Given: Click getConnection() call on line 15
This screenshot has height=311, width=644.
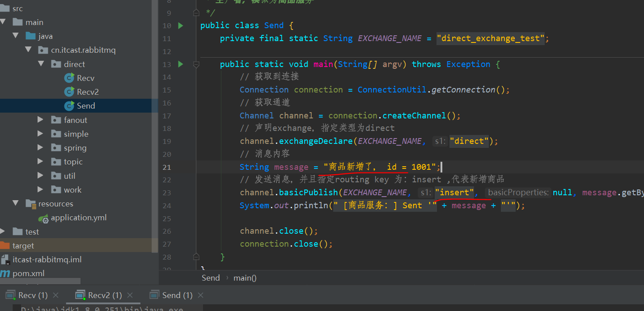Looking at the screenshot, I should coord(468,90).
